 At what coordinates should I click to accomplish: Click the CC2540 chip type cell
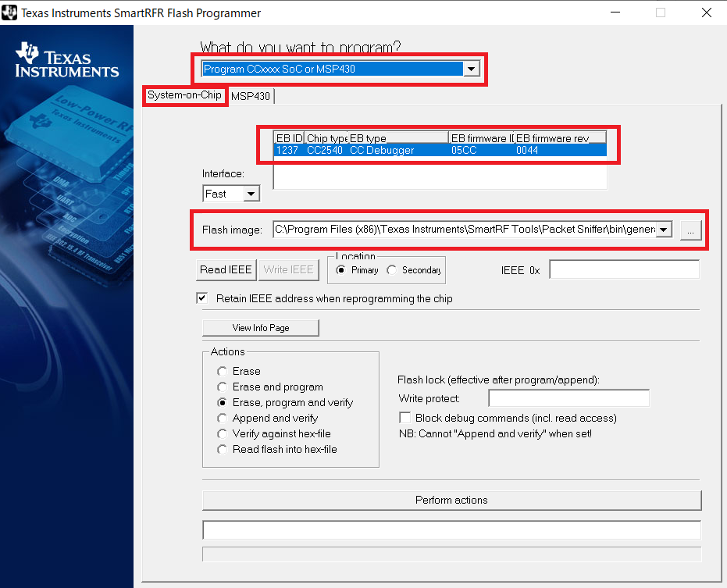point(325,150)
